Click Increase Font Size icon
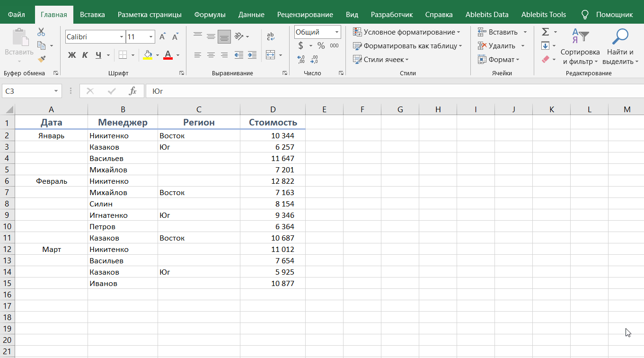This screenshot has width=644, height=358. tap(163, 37)
